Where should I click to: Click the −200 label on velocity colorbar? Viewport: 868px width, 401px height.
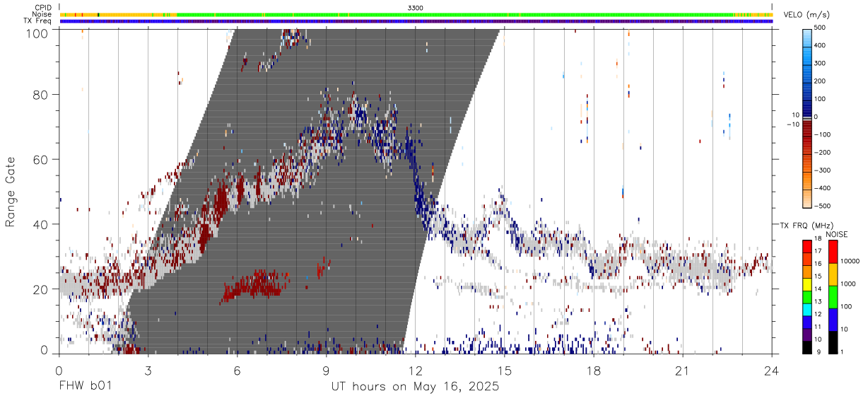pyautogui.click(x=824, y=152)
